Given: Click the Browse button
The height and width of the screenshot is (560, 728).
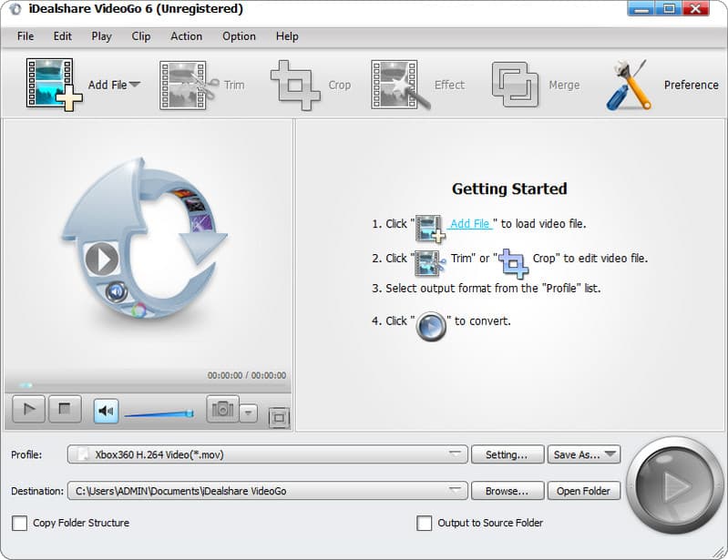Looking at the screenshot, I should 507,491.
